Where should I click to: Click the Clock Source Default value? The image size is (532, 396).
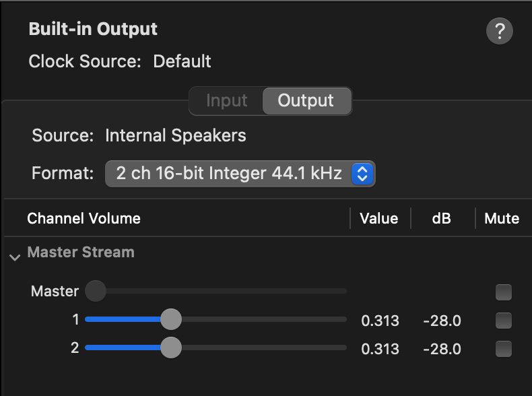tap(182, 61)
